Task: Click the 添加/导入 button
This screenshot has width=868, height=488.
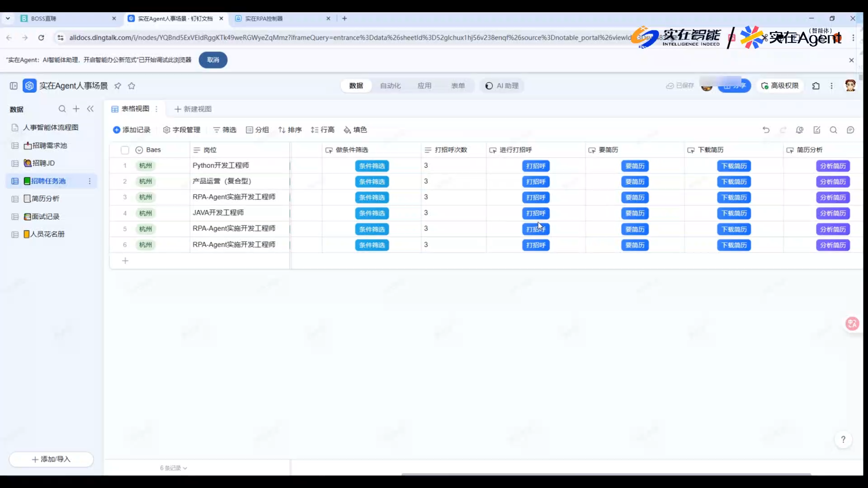Action: 51,459
